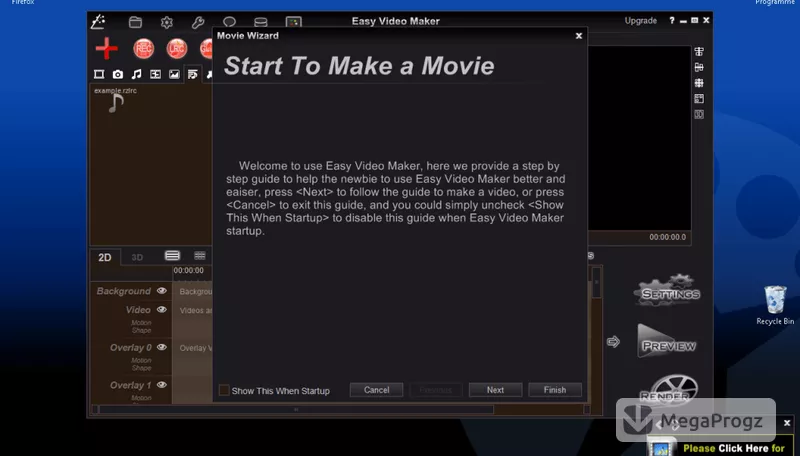Click the Next button in Movie Wizard
This screenshot has width=800, height=456.
(x=495, y=390)
